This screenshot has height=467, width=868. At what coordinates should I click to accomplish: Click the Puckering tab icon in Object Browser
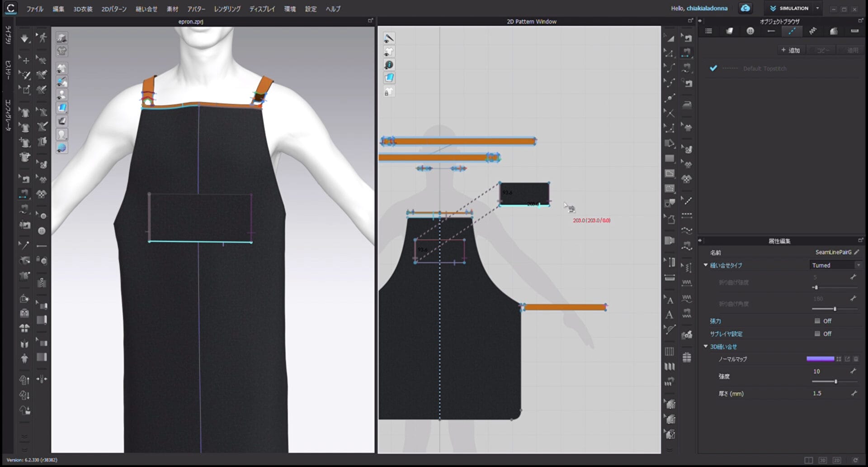pyautogui.click(x=812, y=31)
